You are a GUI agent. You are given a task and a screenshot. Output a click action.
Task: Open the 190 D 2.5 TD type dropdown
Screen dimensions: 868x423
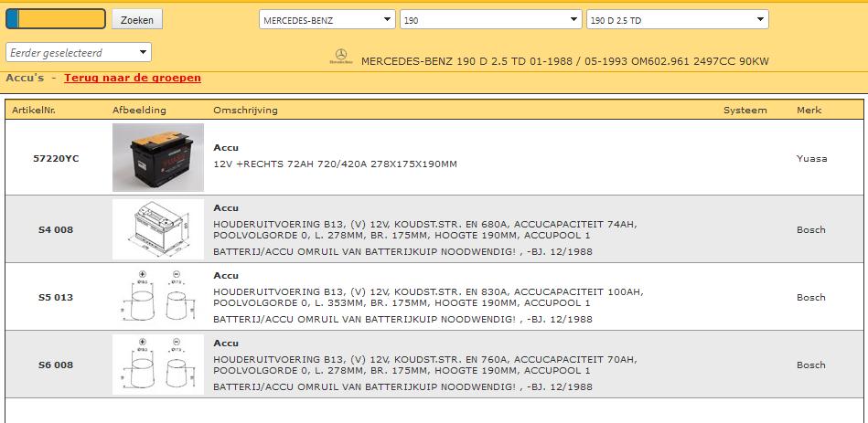[x=678, y=19]
